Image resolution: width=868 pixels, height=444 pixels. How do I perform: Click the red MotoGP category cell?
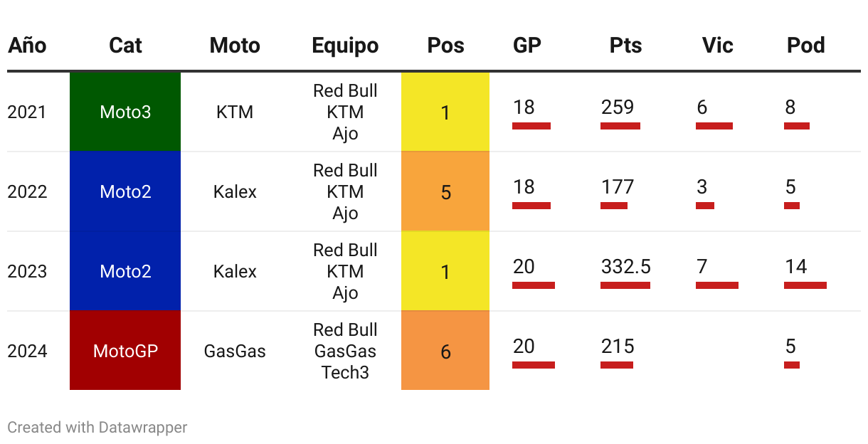click(125, 351)
